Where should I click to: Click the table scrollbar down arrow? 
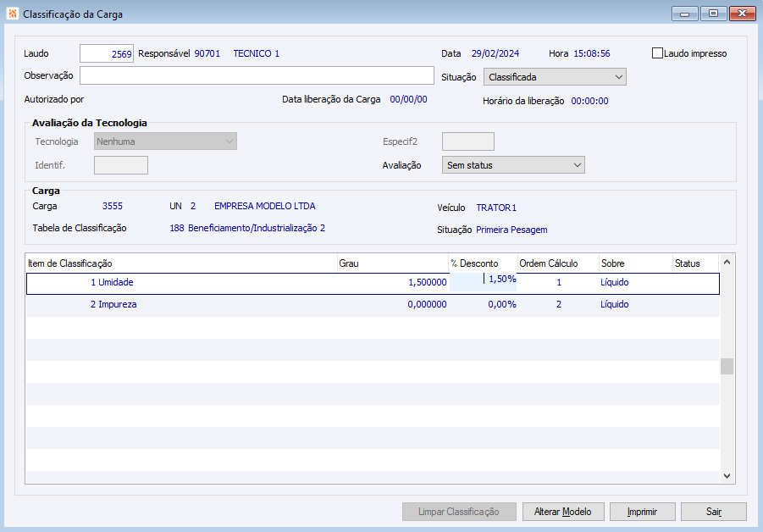pyautogui.click(x=727, y=476)
